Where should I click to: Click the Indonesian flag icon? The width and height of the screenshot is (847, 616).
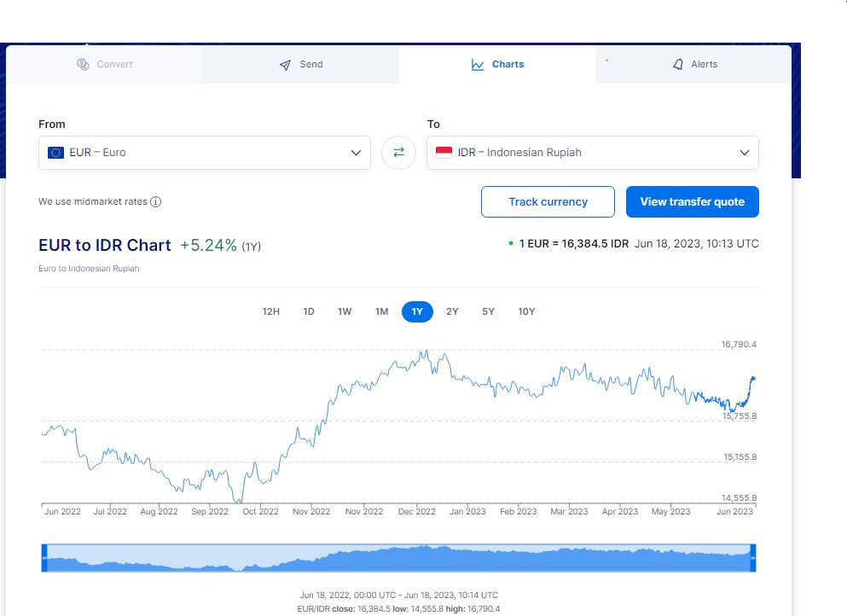point(444,153)
